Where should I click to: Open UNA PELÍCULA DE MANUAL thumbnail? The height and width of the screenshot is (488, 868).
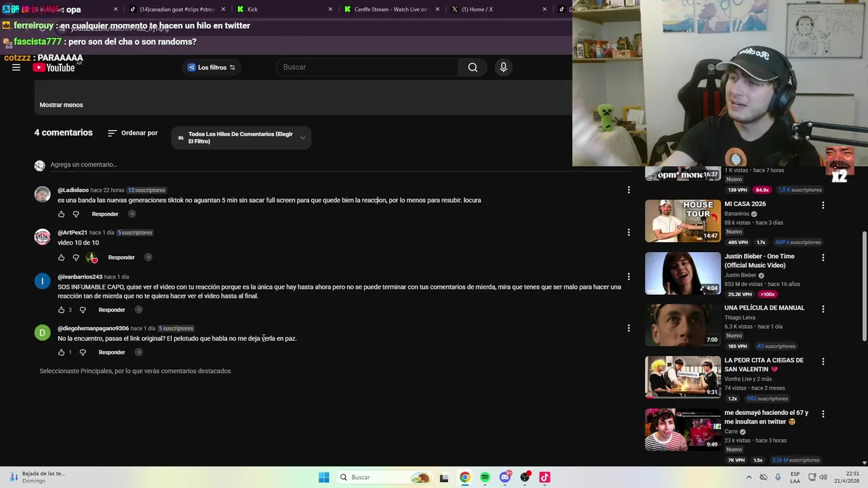683,325
